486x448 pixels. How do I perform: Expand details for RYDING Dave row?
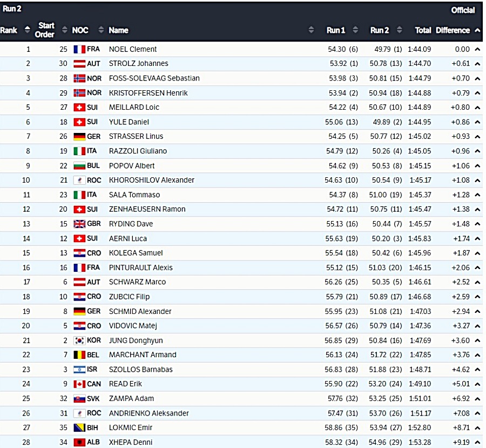(x=478, y=224)
